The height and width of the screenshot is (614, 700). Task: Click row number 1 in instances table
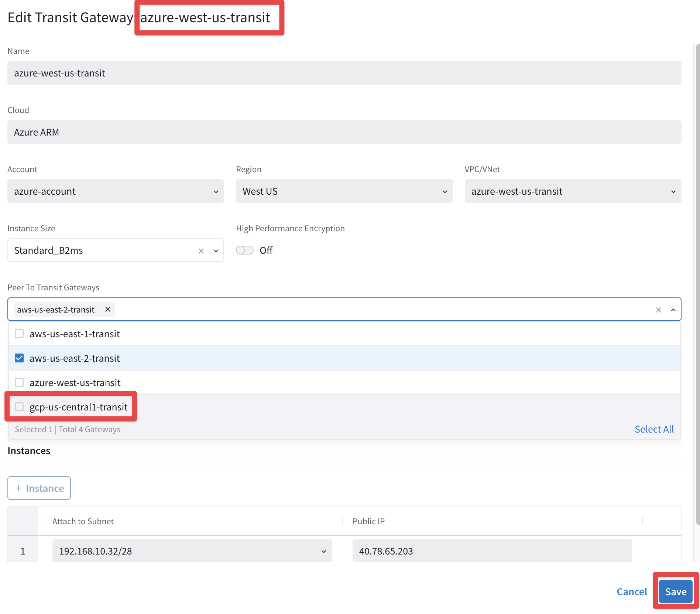coord(23,551)
